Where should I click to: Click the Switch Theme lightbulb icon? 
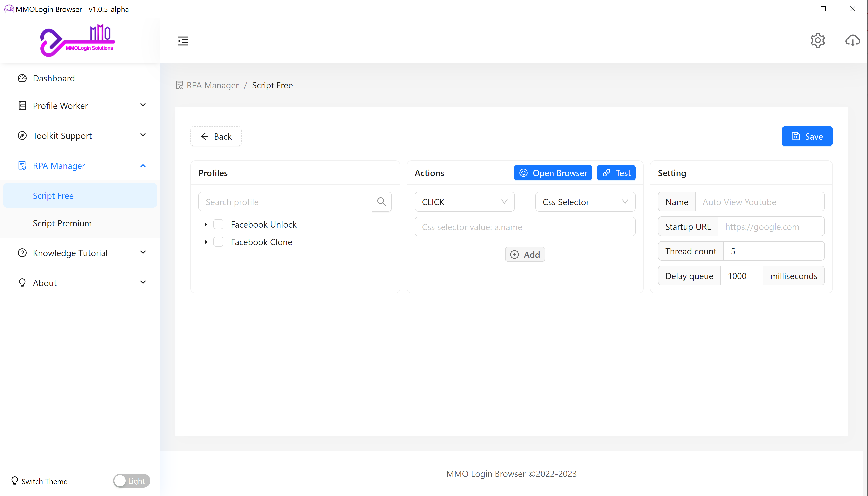(x=15, y=481)
